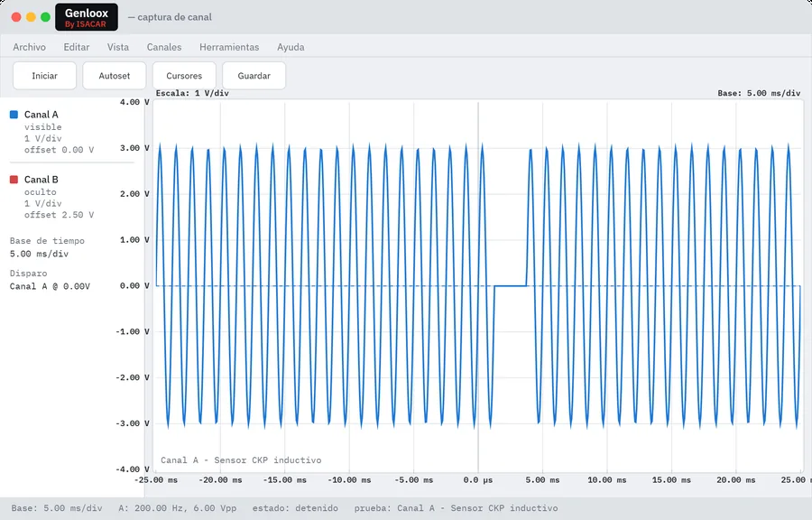Click Canal A 'offset 0.00 V' value
Image resolution: width=812 pixels, height=520 pixels.
[59, 150]
